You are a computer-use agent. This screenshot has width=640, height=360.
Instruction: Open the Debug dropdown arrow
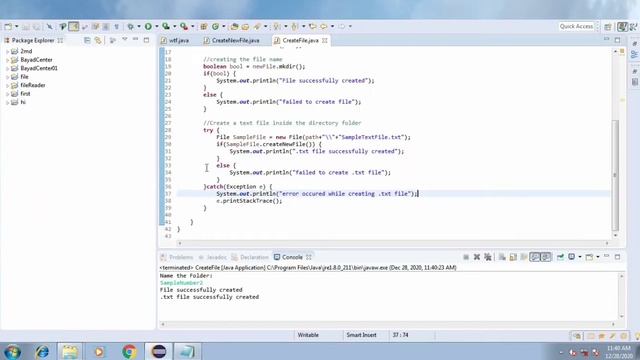pyautogui.click(x=139, y=27)
